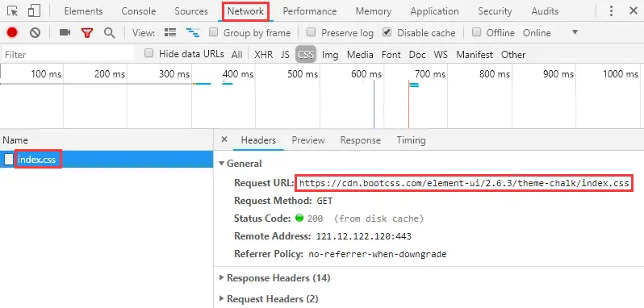
Task: Switch to the Memory tab
Action: point(374,11)
